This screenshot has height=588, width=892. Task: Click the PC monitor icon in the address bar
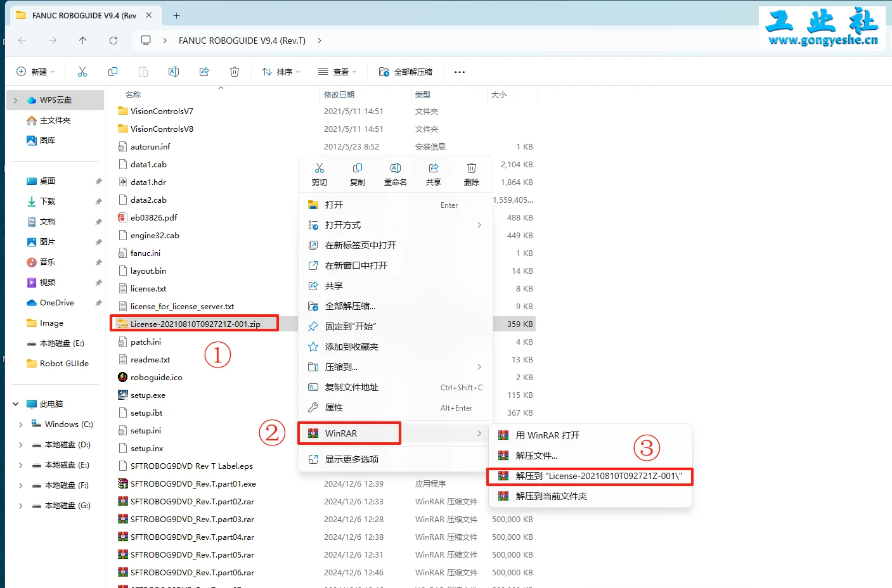pos(146,41)
